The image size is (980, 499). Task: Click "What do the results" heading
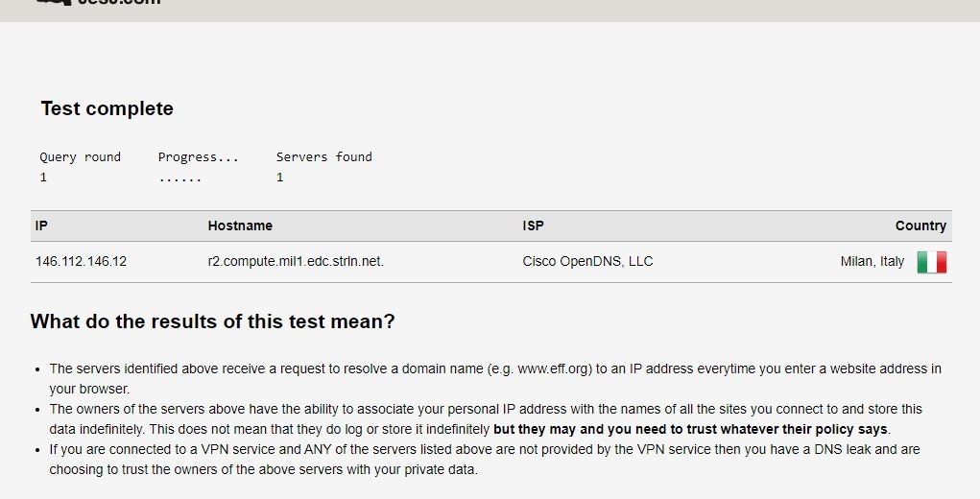tap(212, 321)
